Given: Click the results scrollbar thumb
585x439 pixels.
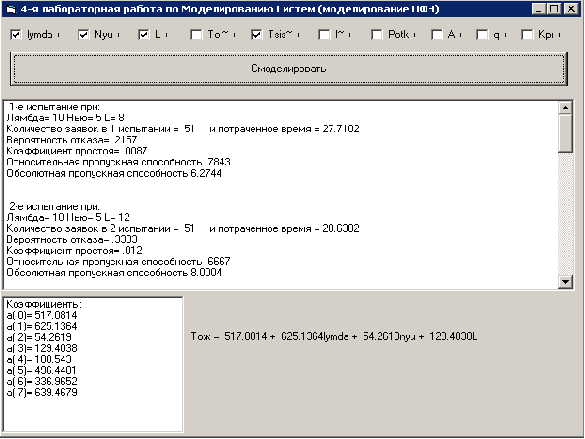Looking at the screenshot, I should point(565,133).
